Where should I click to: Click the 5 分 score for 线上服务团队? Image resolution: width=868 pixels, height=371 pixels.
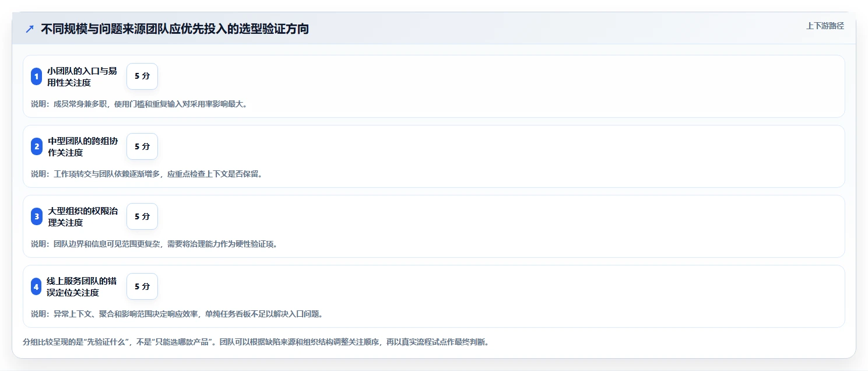(x=142, y=286)
